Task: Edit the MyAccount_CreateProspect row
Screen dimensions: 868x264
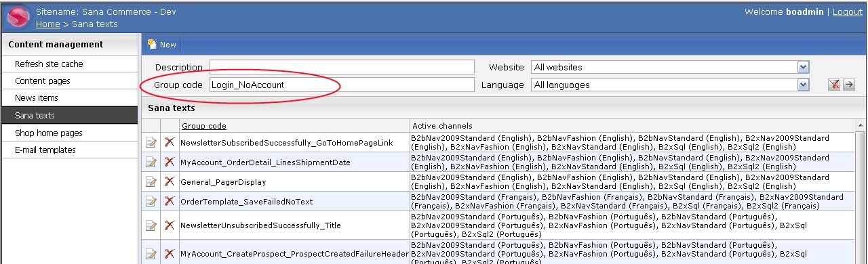Action: pyautogui.click(x=151, y=254)
